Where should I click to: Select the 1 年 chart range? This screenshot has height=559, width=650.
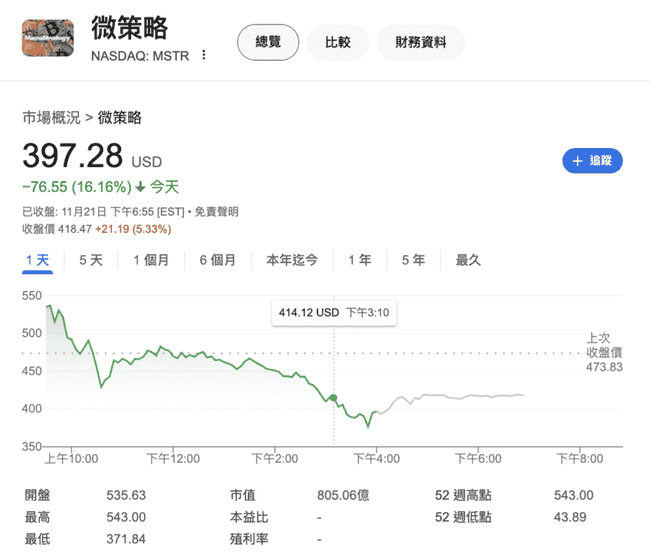(359, 260)
